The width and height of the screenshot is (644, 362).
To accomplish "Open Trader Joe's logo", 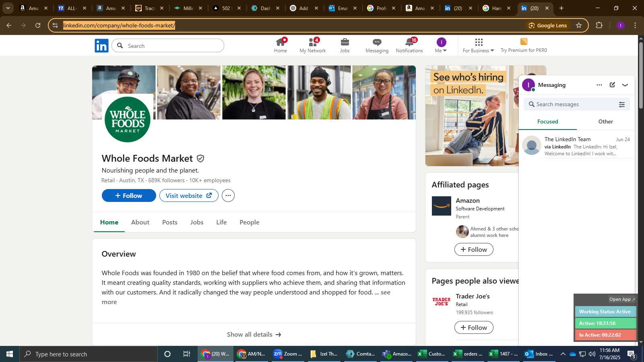I will tap(442, 302).
